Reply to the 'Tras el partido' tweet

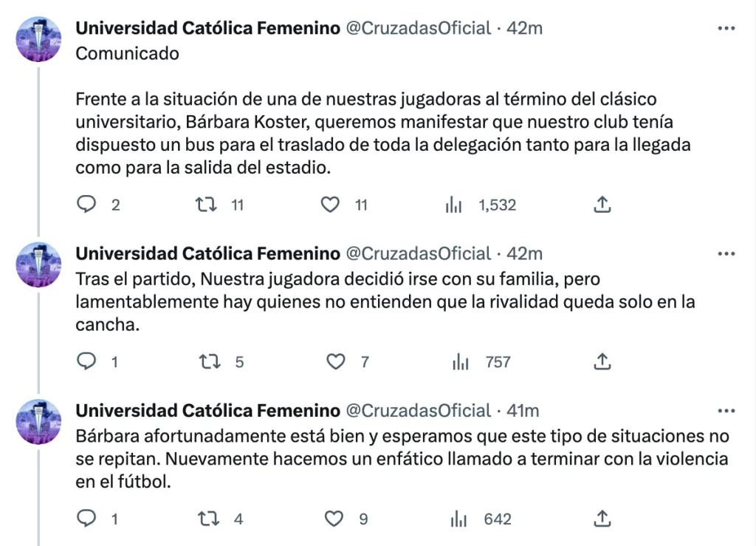(x=87, y=362)
